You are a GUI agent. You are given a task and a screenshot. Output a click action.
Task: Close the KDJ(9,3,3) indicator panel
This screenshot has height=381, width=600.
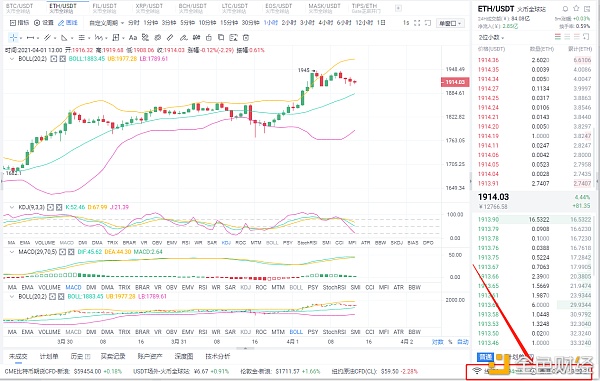coord(59,207)
